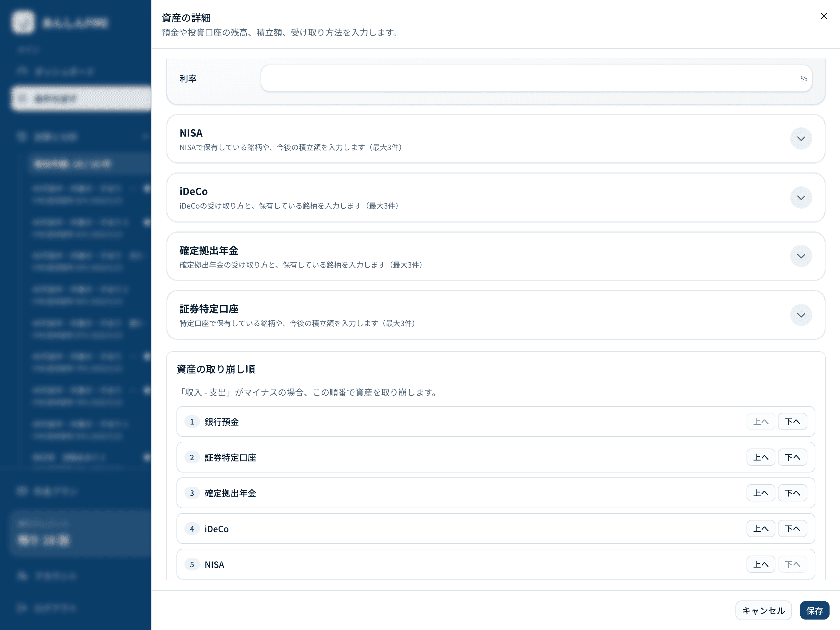
Task: Move 確定拠出年金 up with 上へ
Action: tap(761, 493)
